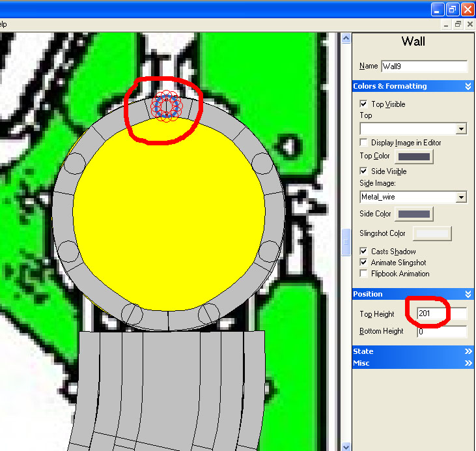This screenshot has width=476, height=451.
Task: Restore down the inner document window
Action: tap(458, 24)
